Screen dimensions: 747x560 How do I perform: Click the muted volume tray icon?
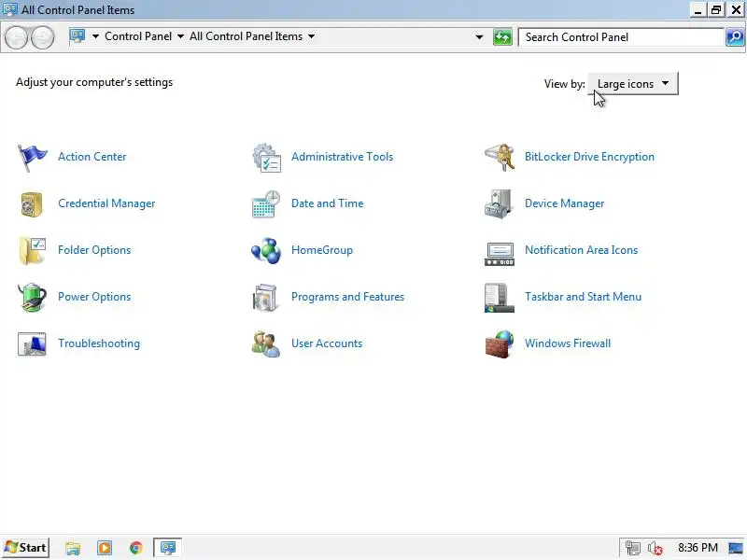(655, 548)
